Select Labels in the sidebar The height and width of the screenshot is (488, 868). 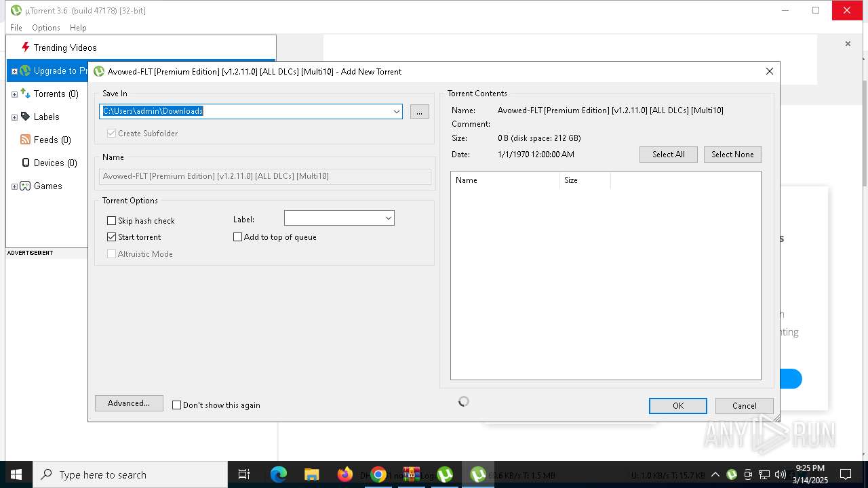click(x=47, y=117)
